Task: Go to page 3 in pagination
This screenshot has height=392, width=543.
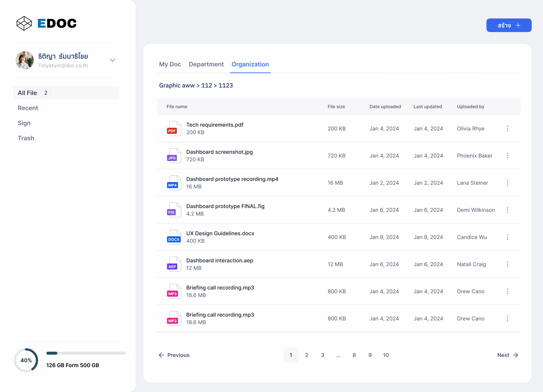Action: pos(322,355)
